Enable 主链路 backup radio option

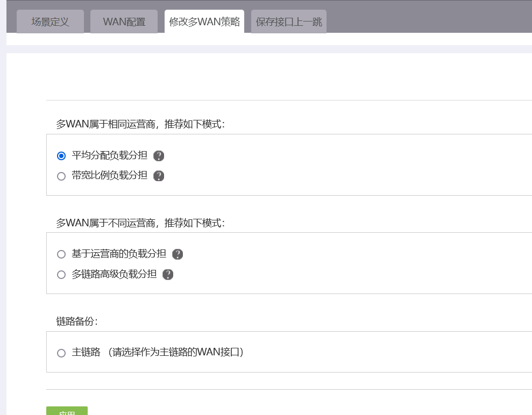coord(61,353)
